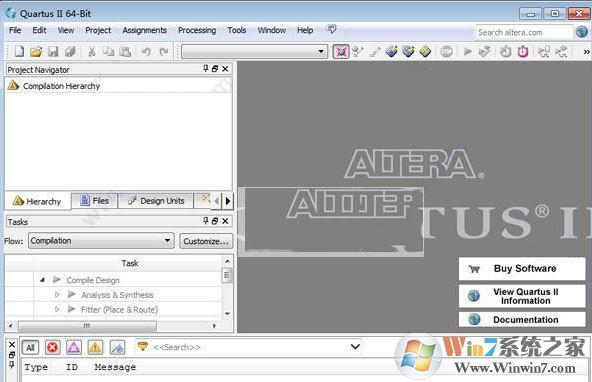Click right arrow to show more navigator tabs
The image size is (592, 382).
tap(228, 201)
